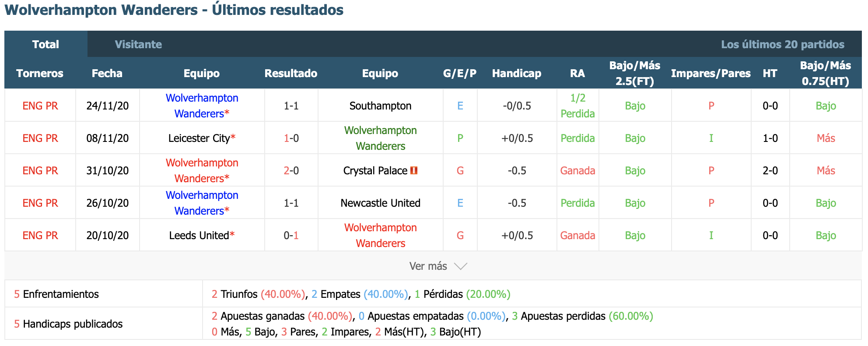Click Crystal Palace team name

(x=375, y=170)
